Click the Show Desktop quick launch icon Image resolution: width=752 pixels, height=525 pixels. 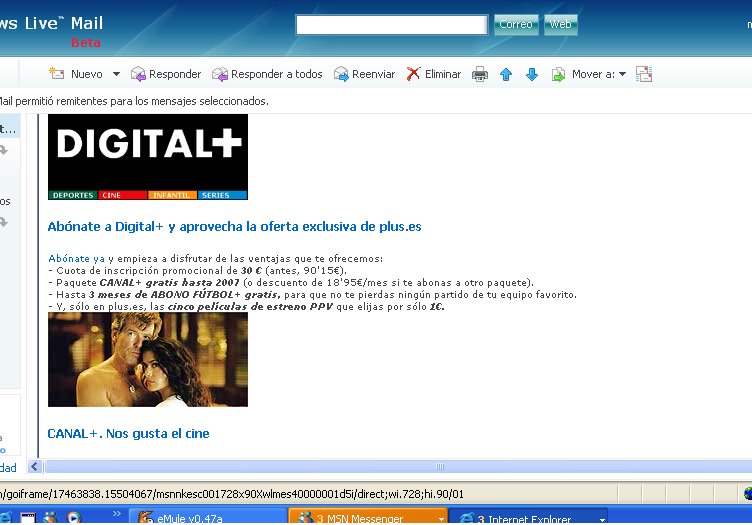[x=27, y=518]
